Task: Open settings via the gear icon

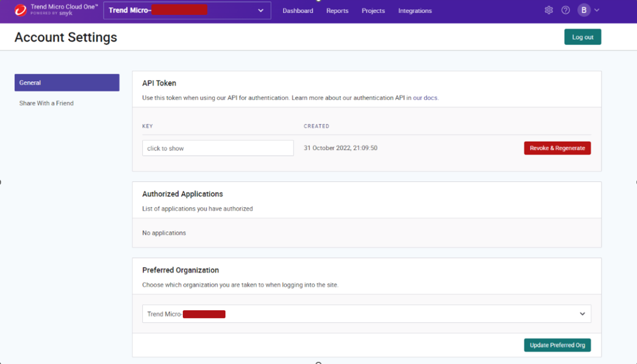Action: click(x=548, y=11)
